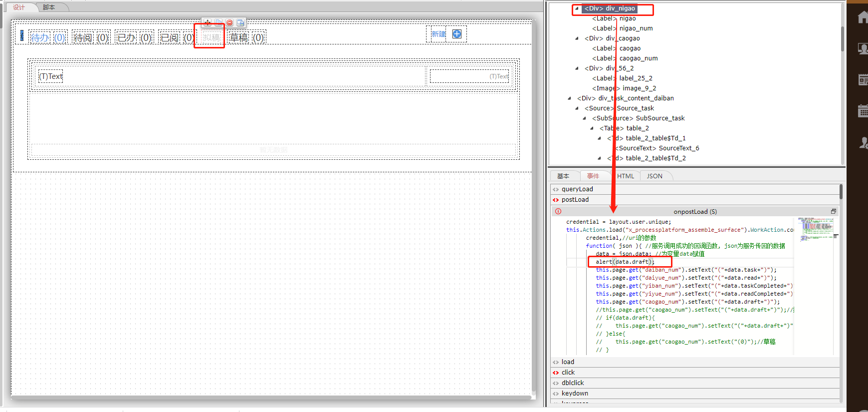This screenshot has width=868, height=412.
Task: Collapse the div_task_content_daiban tree node
Action: coord(570,98)
